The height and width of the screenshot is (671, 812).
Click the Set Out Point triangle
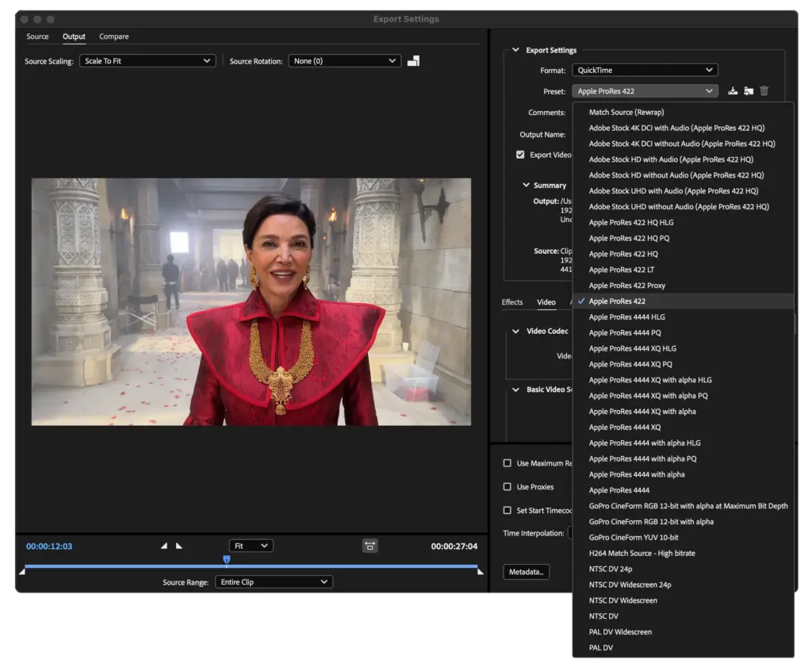(x=178, y=546)
